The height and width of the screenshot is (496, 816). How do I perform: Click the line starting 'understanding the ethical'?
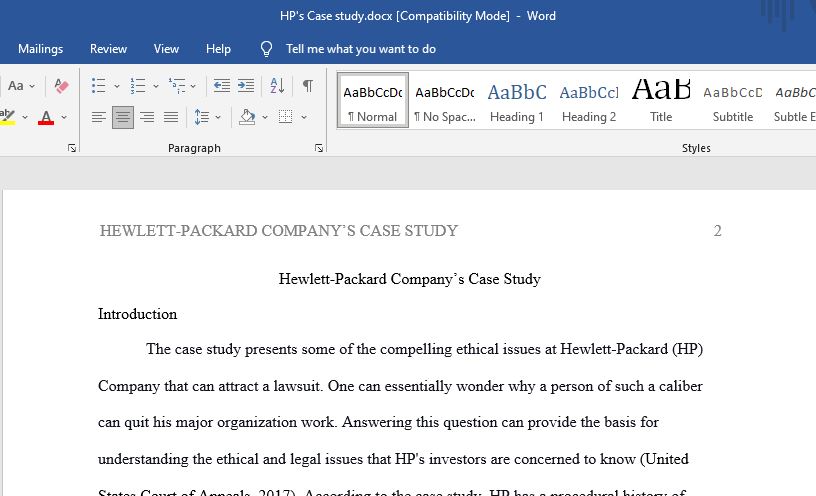click(x=393, y=459)
